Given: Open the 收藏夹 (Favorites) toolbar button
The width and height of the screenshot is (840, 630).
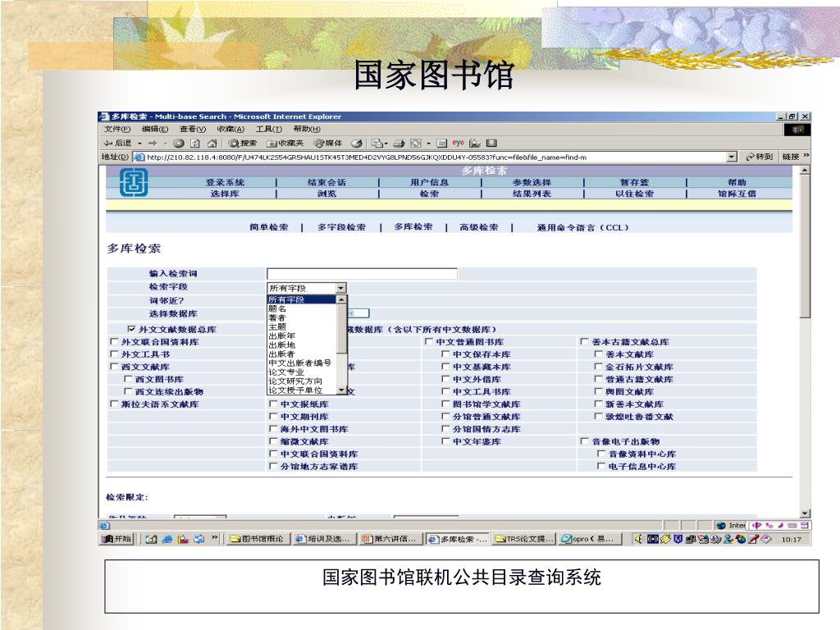Looking at the screenshot, I should pyautogui.click(x=285, y=143).
